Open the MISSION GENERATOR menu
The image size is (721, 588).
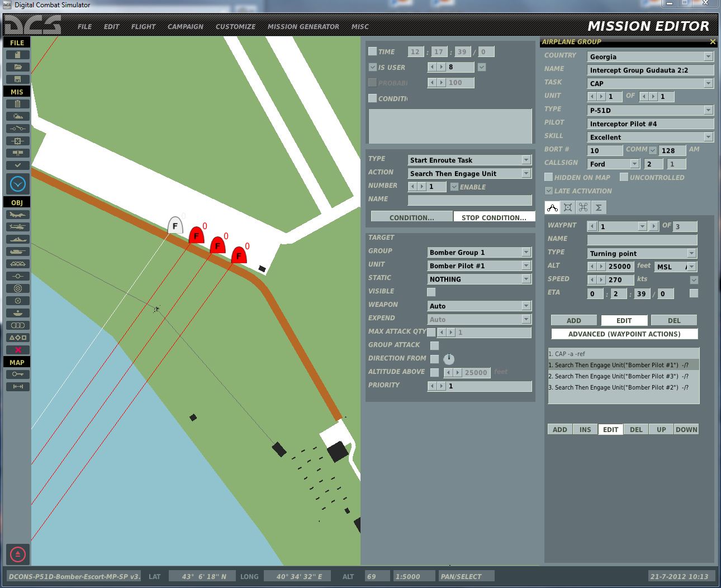(303, 26)
